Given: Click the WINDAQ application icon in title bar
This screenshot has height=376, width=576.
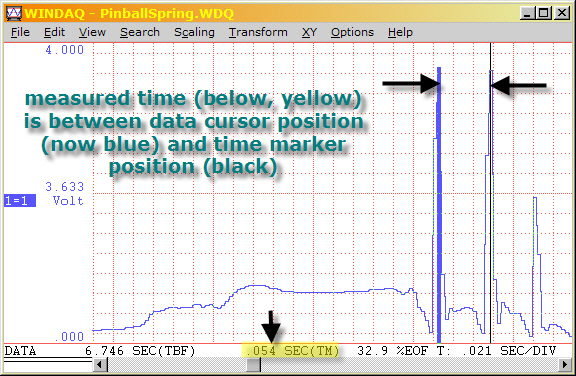Looking at the screenshot, I should point(14,14).
